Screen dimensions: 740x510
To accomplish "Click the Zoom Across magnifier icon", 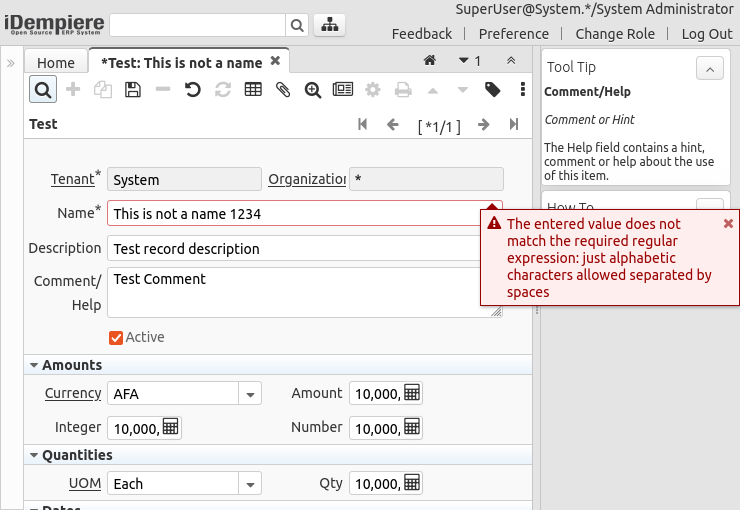I will (x=313, y=90).
